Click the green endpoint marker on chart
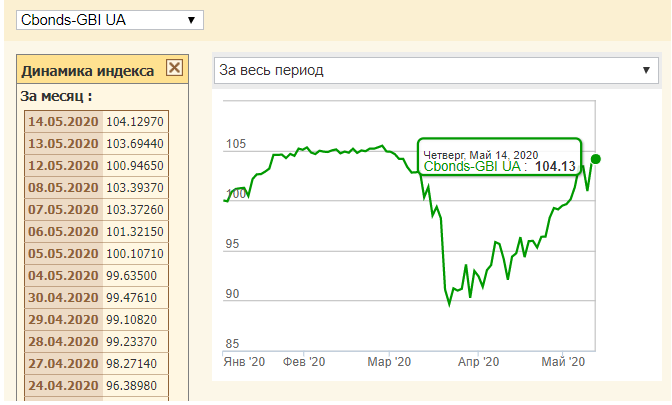The width and height of the screenshot is (672, 405). coord(595,159)
